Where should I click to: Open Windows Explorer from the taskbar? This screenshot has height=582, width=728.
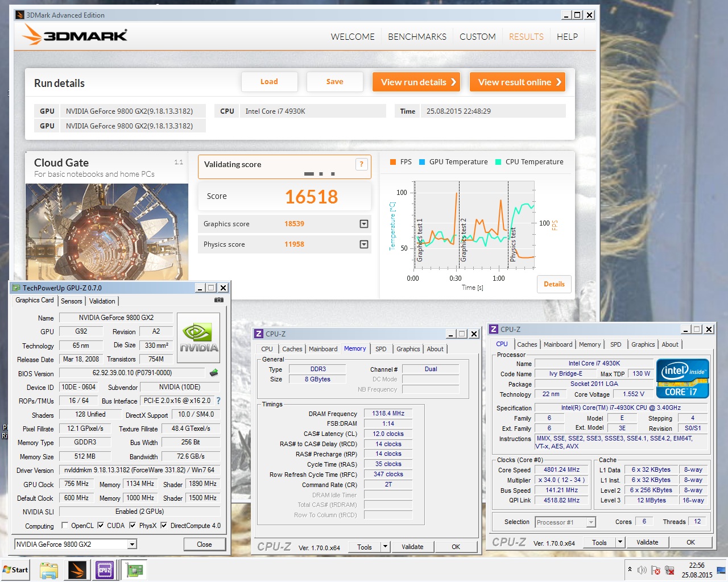click(49, 570)
